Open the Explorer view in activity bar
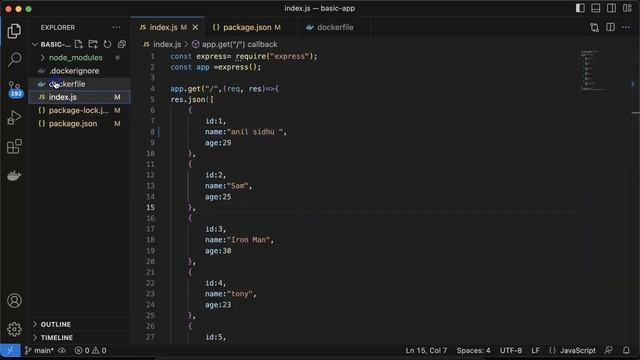The image size is (640, 360). 14,31
